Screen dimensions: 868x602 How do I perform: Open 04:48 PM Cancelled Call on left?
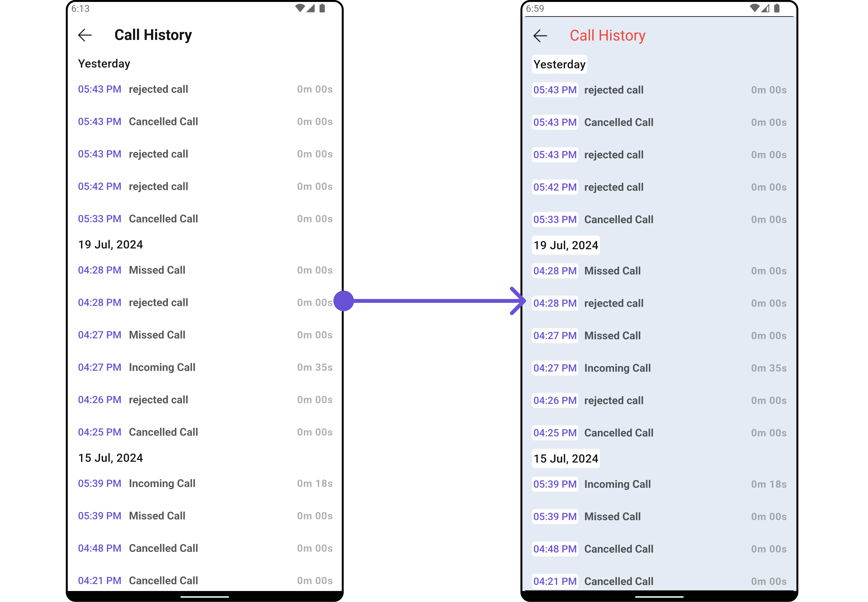pos(163,548)
